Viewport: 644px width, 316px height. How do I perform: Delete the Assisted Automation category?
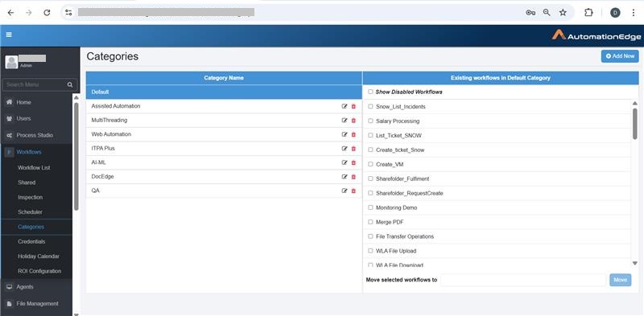click(353, 106)
